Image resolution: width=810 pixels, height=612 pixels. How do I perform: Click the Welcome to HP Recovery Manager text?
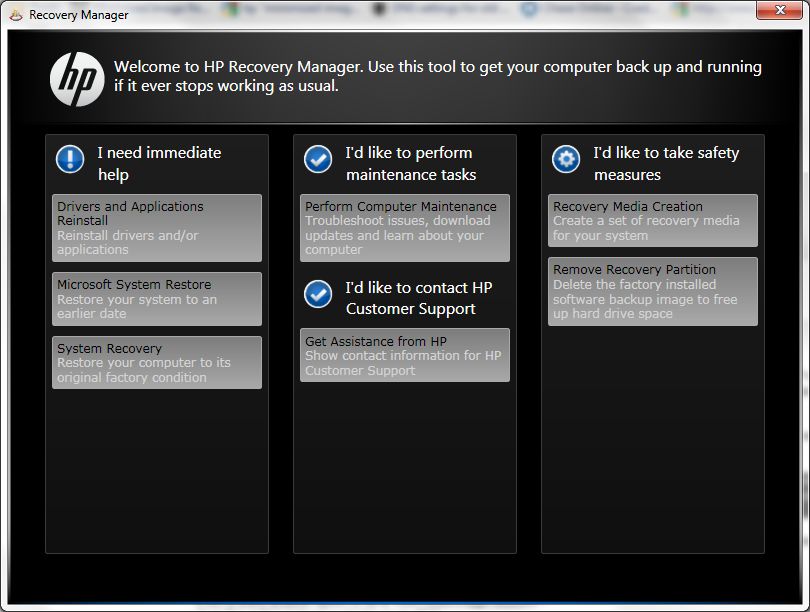click(438, 76)
